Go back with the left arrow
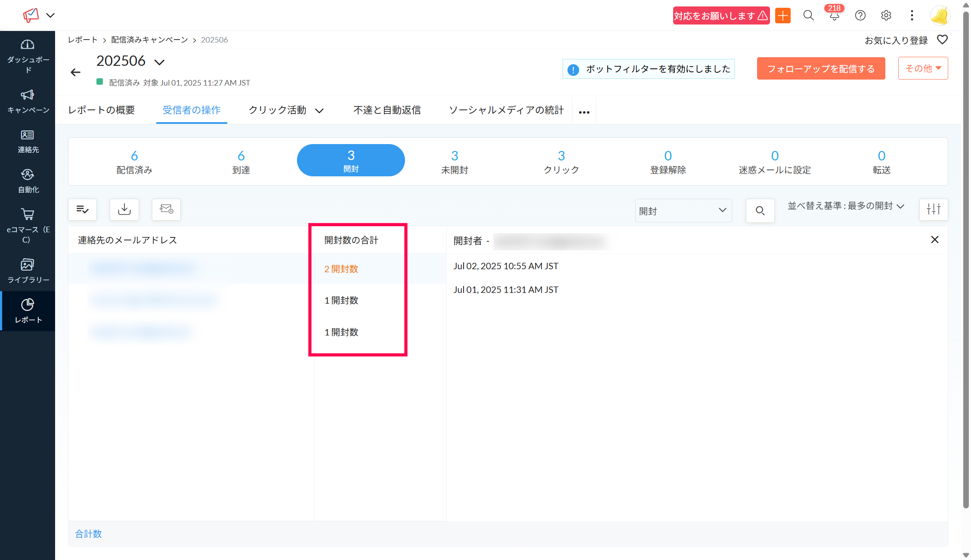Image resolution: width=971 pixels, height=560 pixels. tap(76, 72)
